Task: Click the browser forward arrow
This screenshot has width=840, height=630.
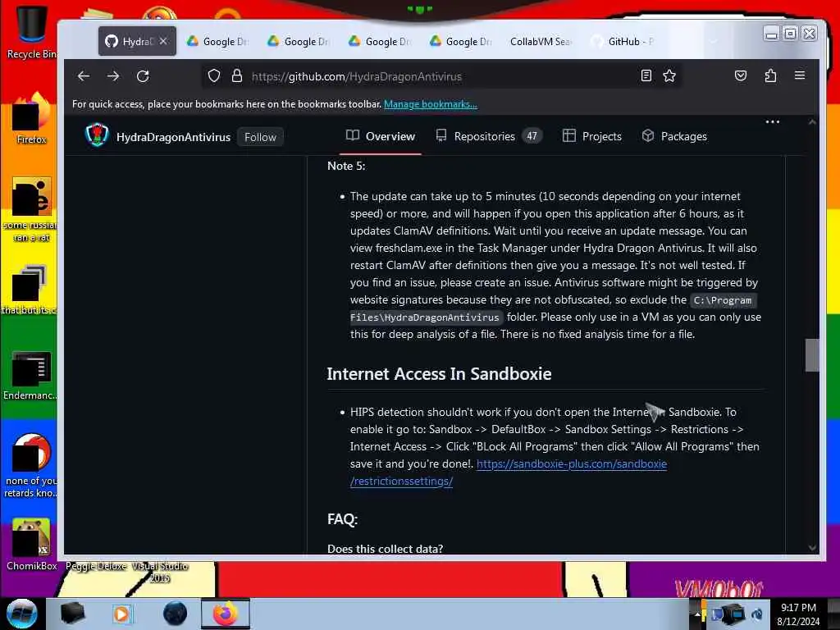Action: [113, 76]
